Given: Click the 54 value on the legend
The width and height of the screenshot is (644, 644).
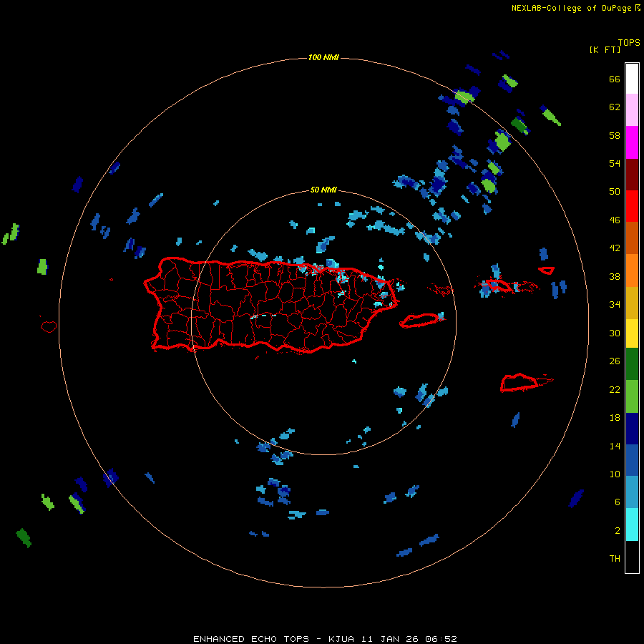Looking at the screenshot, I should pos(615,163).
